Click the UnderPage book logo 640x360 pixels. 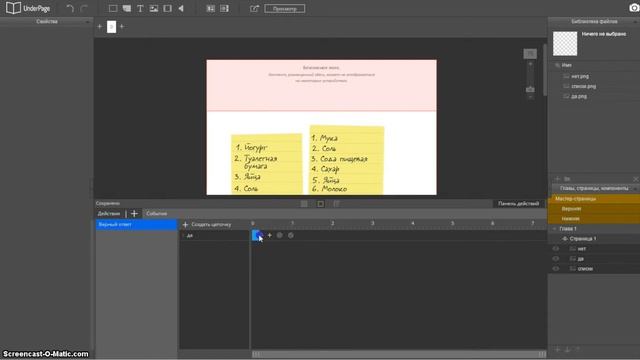coord(13,8)
